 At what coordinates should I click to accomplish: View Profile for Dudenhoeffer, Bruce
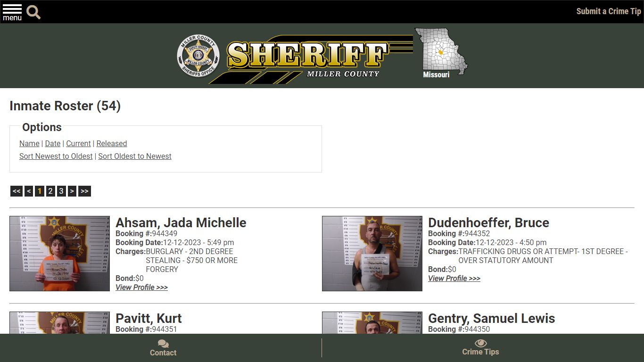(454, 278)
